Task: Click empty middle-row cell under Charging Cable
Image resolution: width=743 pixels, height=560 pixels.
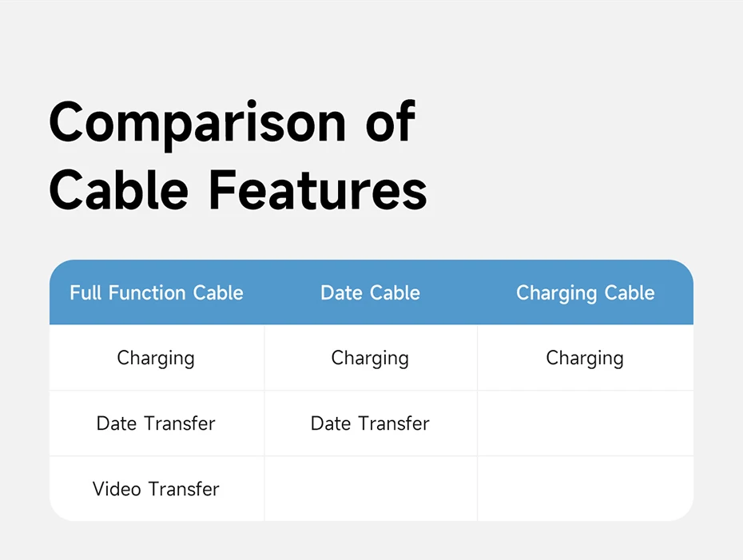Action: 585,423
